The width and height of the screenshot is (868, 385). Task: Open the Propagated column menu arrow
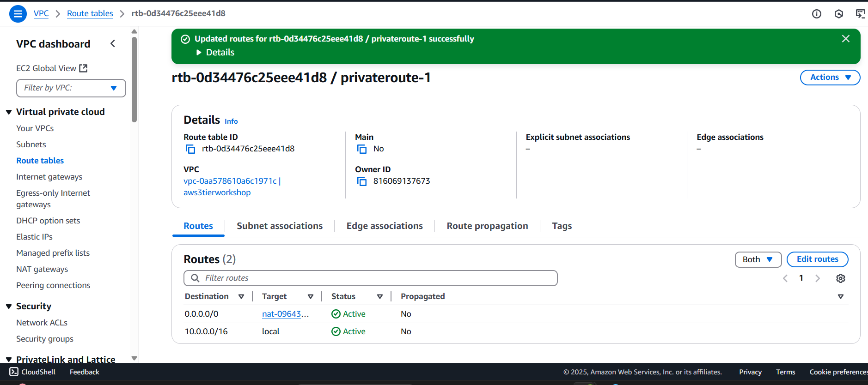pos(841,296)
